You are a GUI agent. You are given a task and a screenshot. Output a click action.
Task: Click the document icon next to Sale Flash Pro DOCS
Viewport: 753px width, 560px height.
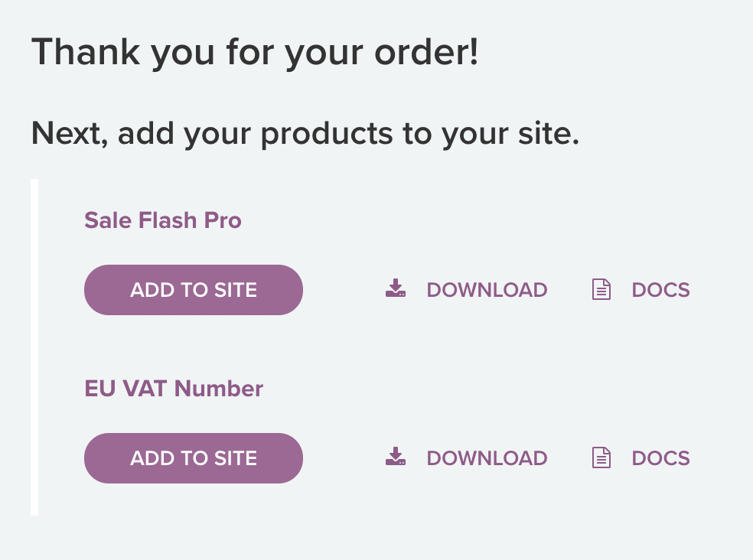[x=601, y=289]
